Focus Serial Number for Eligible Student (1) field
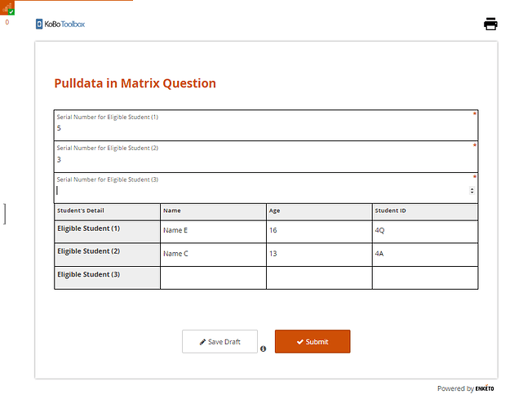 point(265,129)
